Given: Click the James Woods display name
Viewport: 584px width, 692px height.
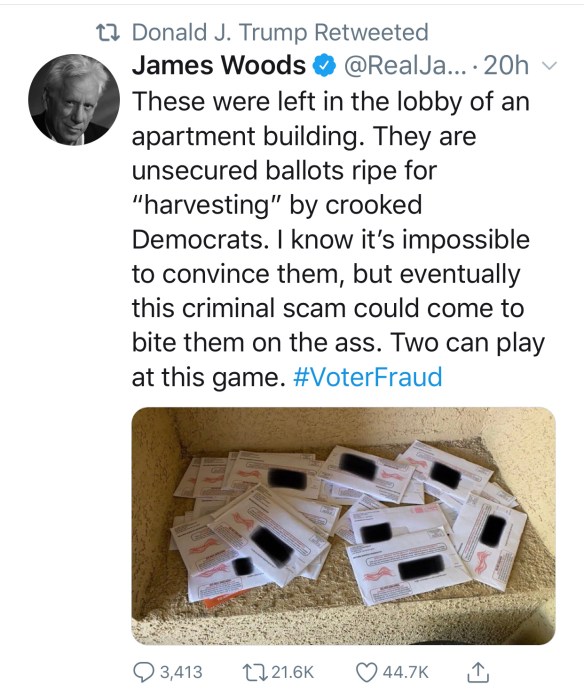Looking at the screenshot, I should click(219, 65).
